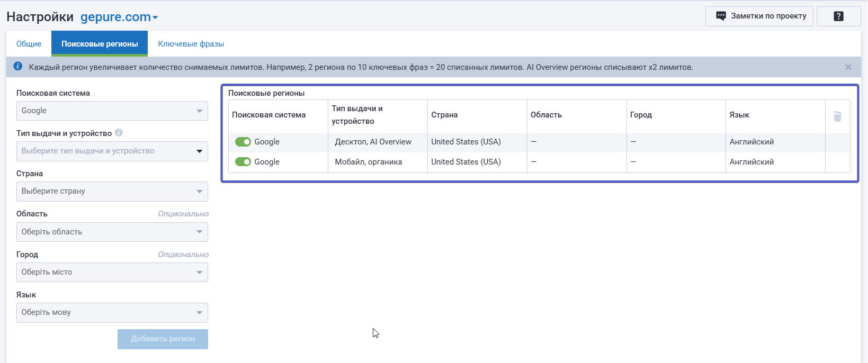Click the trash icon in table header
The image size is (868, 363).
click(837, 116)
